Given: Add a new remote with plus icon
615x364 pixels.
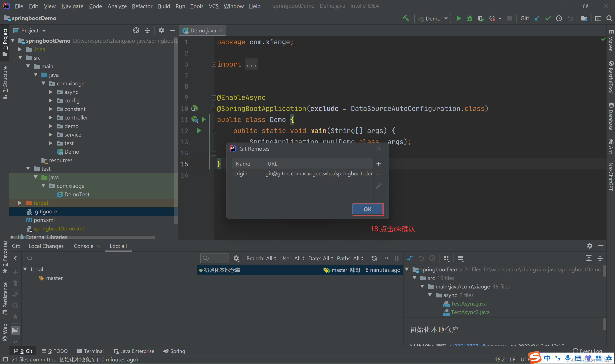Looking at the screenshot, I should point(378,164).
